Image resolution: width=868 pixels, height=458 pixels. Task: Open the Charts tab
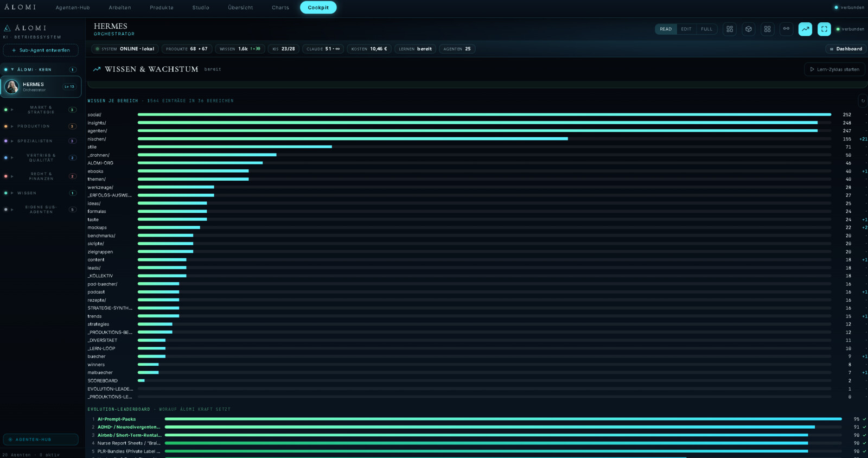(280, 8)
